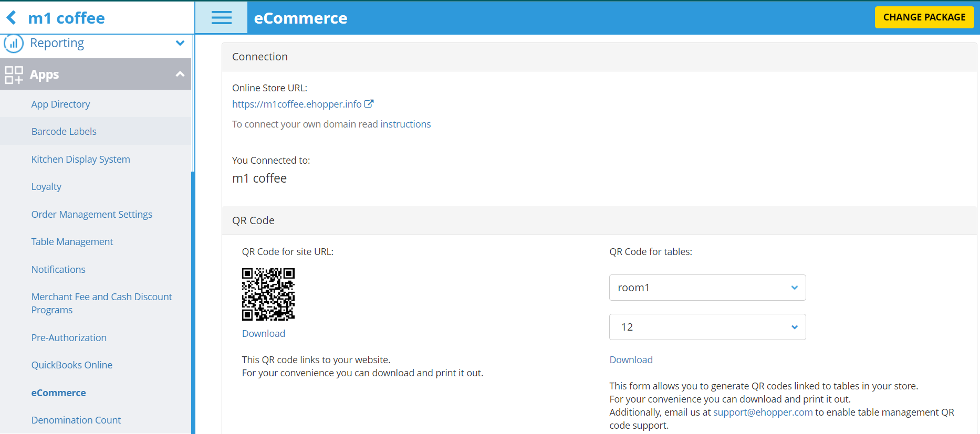Click the Connection section header
980x434 pixels.
coord(599,57)
